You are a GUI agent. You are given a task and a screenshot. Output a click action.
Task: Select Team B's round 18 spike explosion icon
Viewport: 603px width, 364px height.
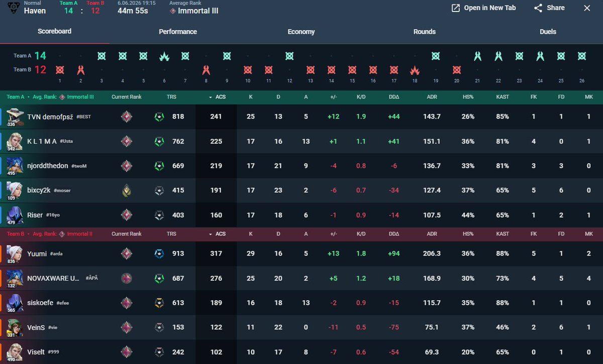(415, 70)
